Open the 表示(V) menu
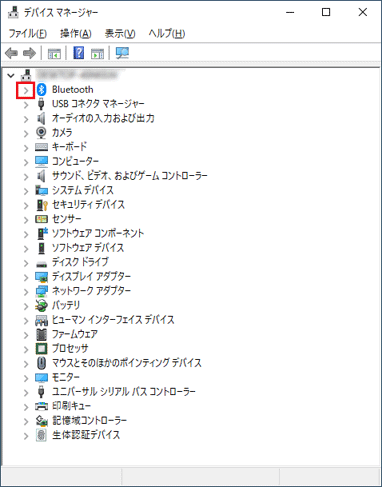This screenshot has height=487, width=382. point(120,33)
